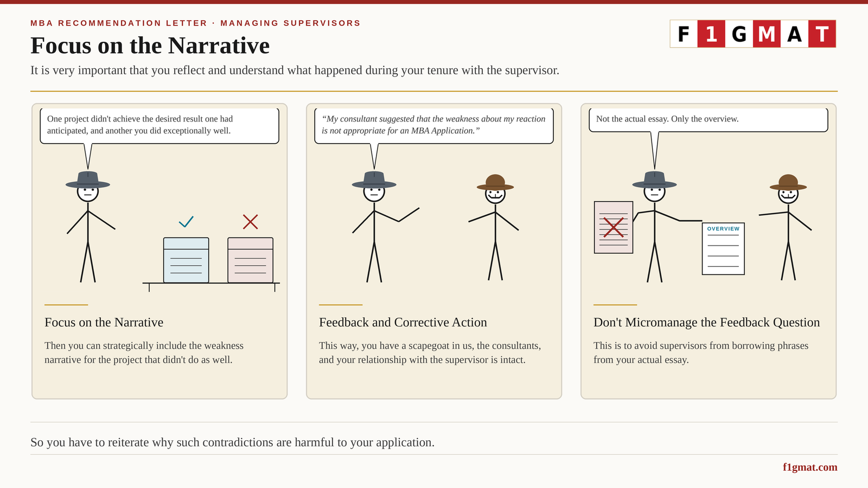Viewport: 868px width, 488px height.
Task: Click the F1GMAT logo
Action: pos(753,34)
